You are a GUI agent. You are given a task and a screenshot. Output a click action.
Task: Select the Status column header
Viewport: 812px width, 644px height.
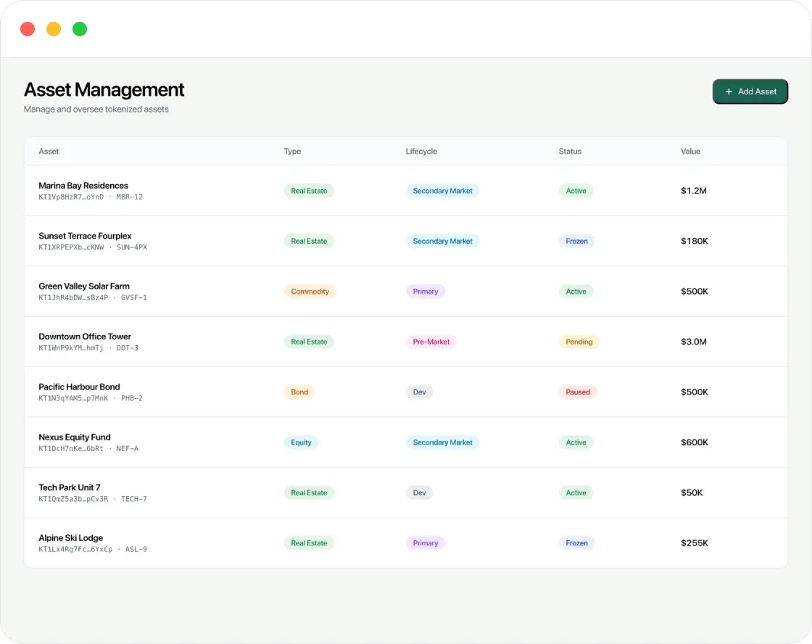click(x=570, y=152)
